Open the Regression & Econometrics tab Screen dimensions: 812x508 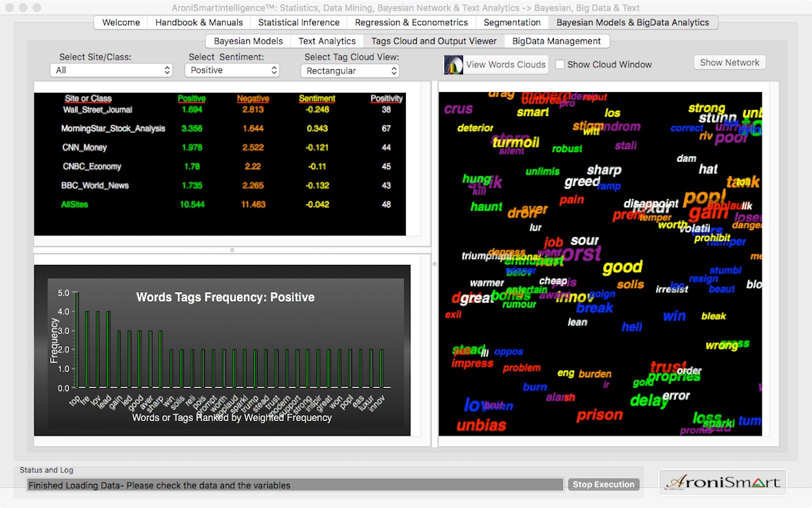[411, 22]
